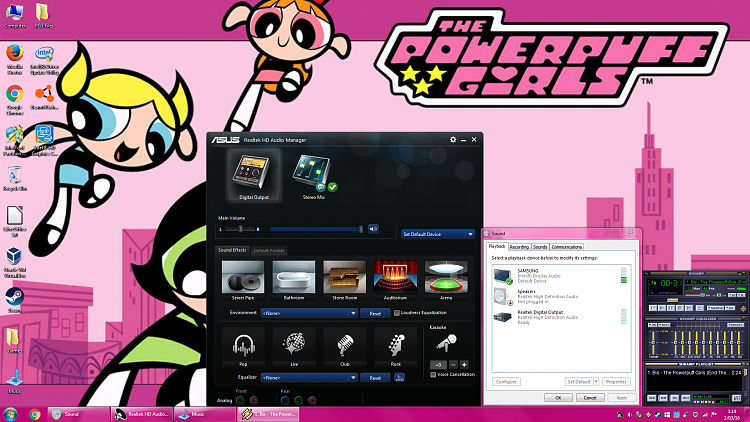This screenshot has width=750, height=422.
Task: Open the Equalizer preset dropdown
Action: (309, 378)
